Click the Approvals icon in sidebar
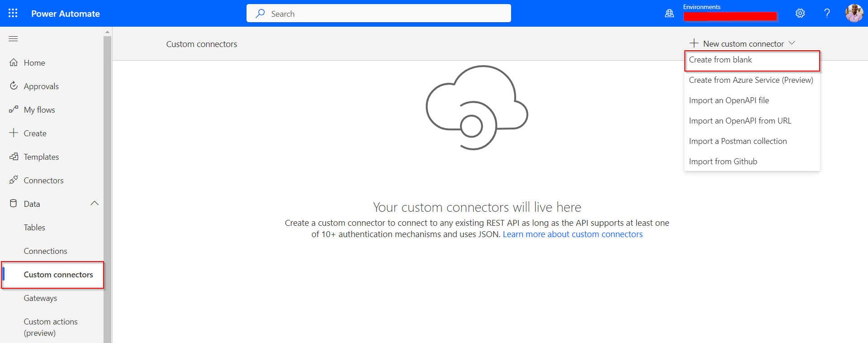This screenshot has height=343, width=868. [14, 86]
